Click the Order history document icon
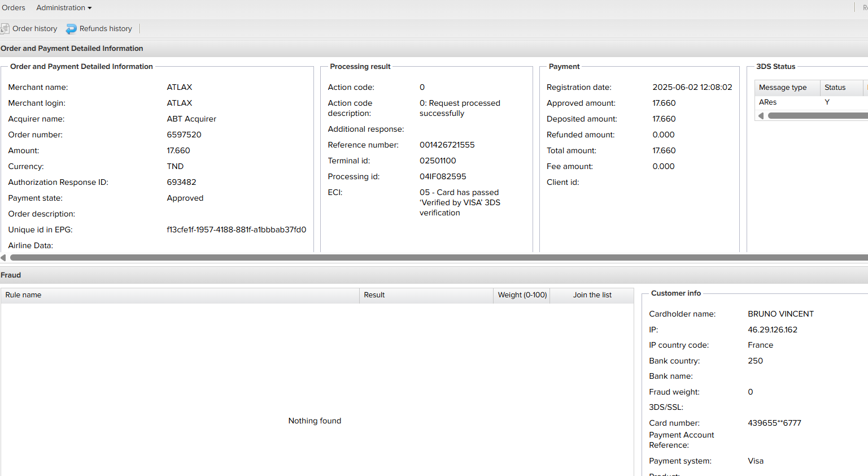The height and width of the screenshot is (476, 868). coord(5,29)
